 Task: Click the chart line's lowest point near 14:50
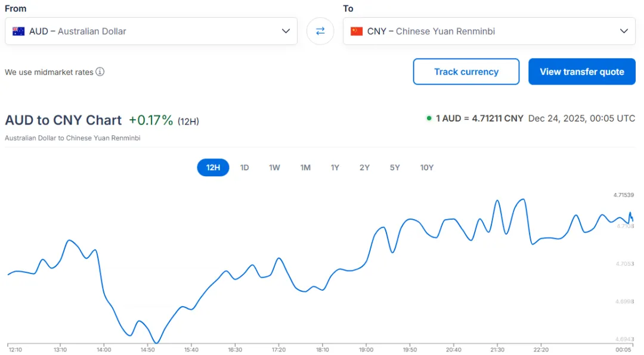pyautogui.click(x=156, y=342)
